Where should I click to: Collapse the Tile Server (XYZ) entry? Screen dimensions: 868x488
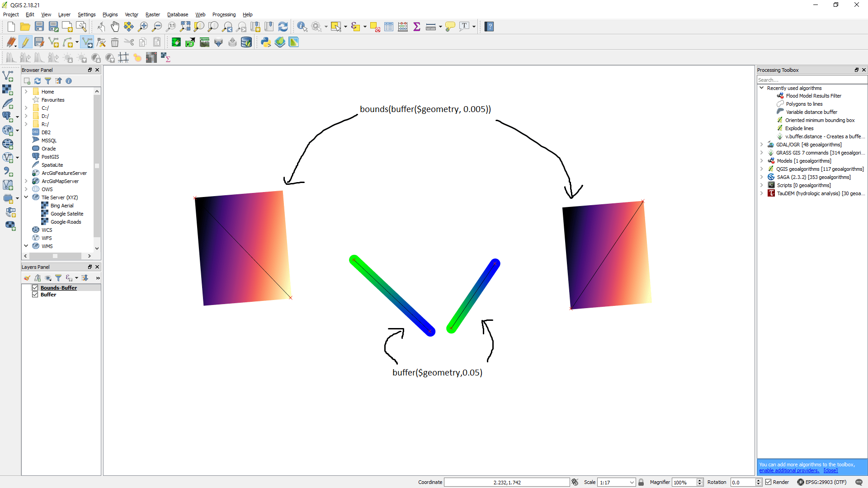26,197
